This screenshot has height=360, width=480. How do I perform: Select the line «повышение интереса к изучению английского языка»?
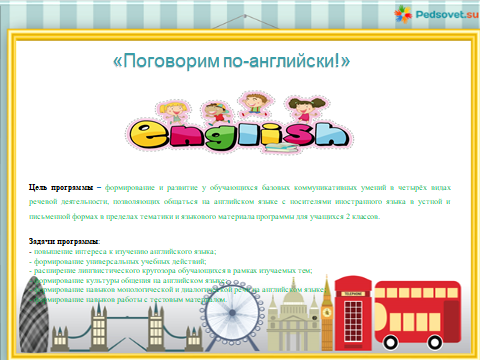pyautogui.click(x=125, y=251)
